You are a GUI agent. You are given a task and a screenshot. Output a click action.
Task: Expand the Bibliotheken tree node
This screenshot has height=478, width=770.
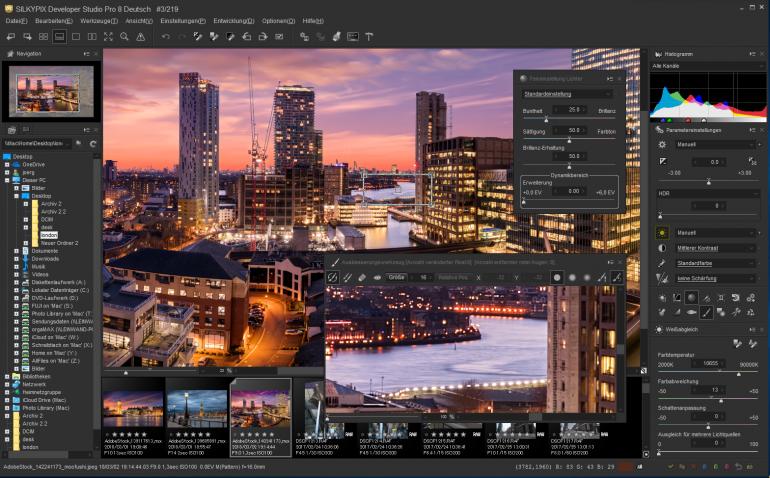(7, 377)
